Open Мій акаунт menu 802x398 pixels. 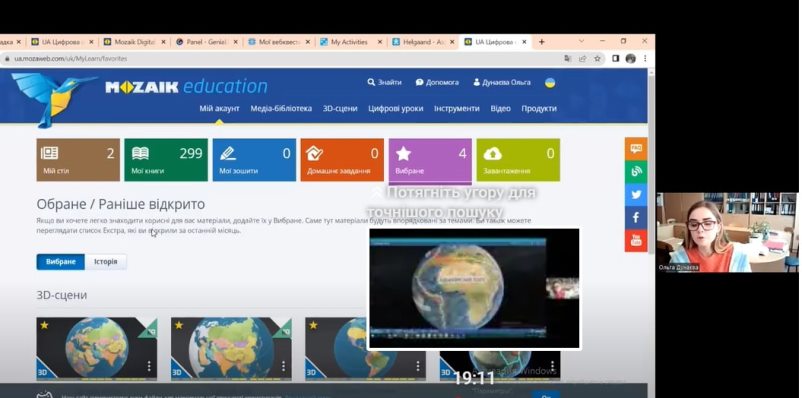pyautogui.click(x=219, y=108)
